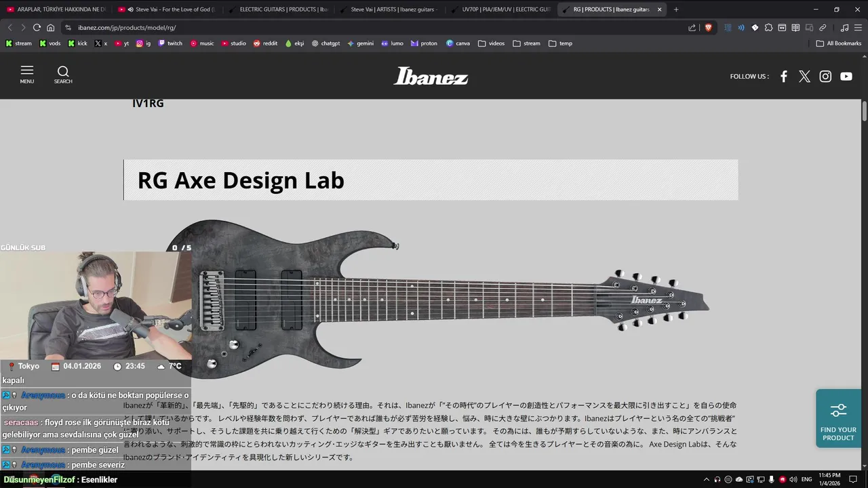Reload the page
The image size is (868, 488).
tap(37, 28)
